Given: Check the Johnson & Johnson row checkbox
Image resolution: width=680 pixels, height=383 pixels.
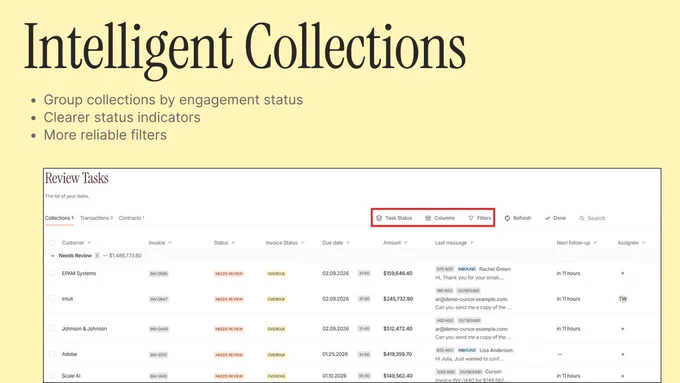Looking at the screenshot, I should click(x=52, y=328).
